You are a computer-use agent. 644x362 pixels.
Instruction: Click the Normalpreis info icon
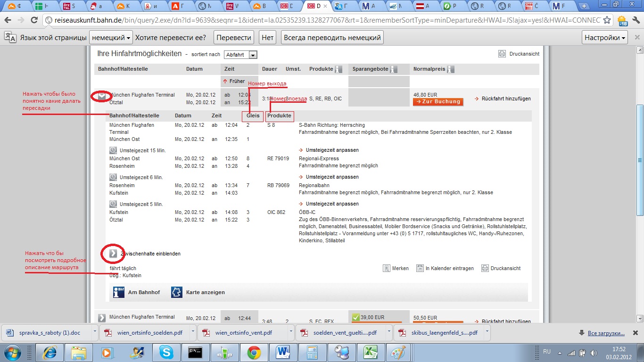[451, 69]
